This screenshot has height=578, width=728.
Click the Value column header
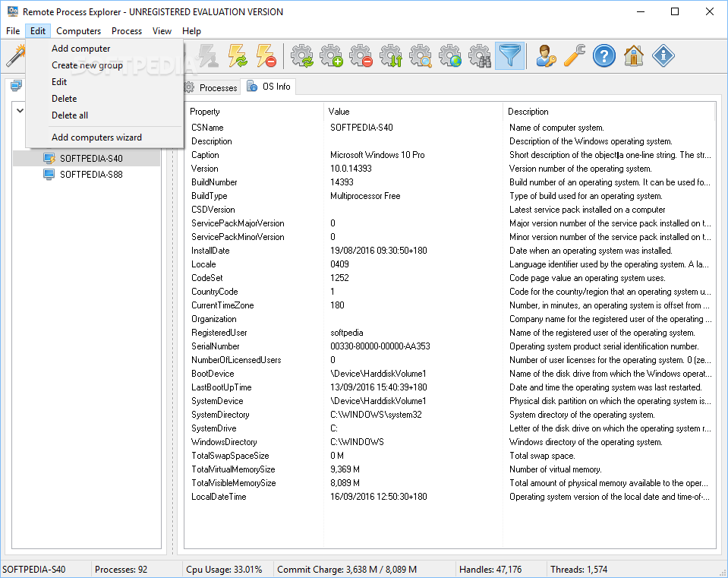click(x=413, y=112)
